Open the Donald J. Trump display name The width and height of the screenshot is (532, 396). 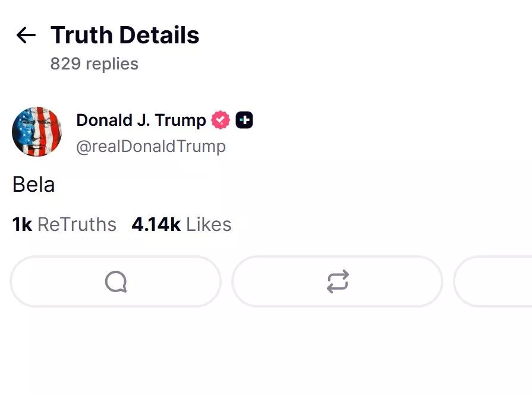tap(141, 121)
